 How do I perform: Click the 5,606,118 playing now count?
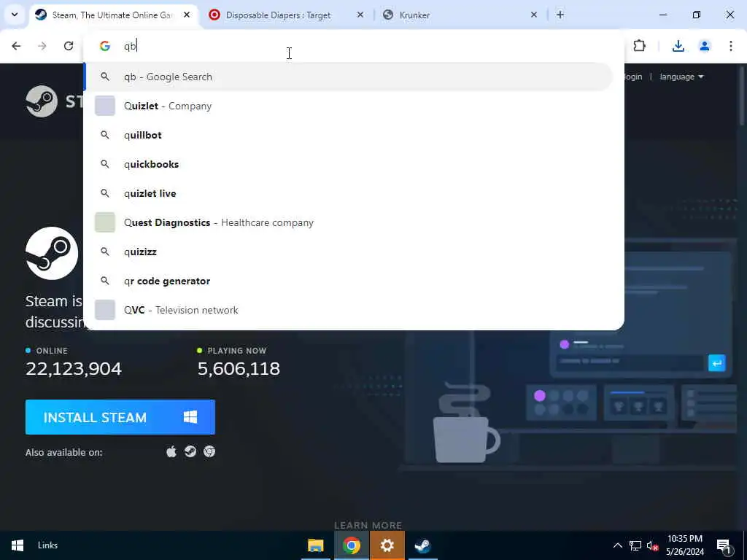[239, 368]
